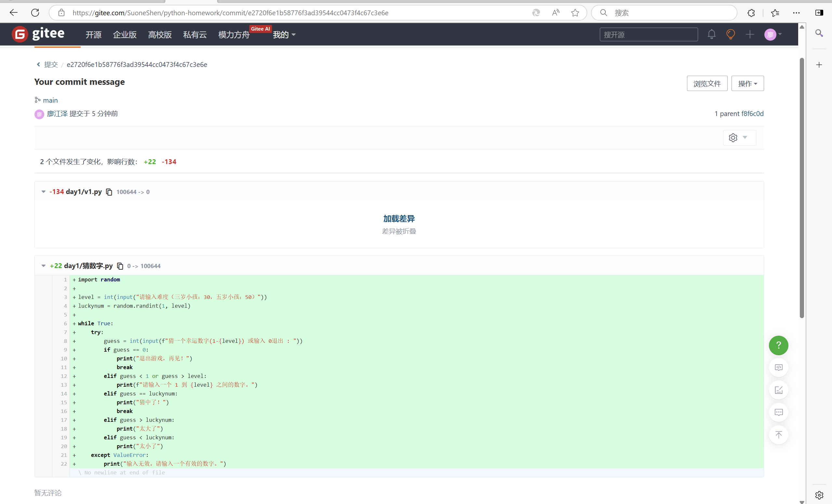Open the 企业版 navigation menu item
The width and height of the screenshot is (832, 504).
coord(125,35)
